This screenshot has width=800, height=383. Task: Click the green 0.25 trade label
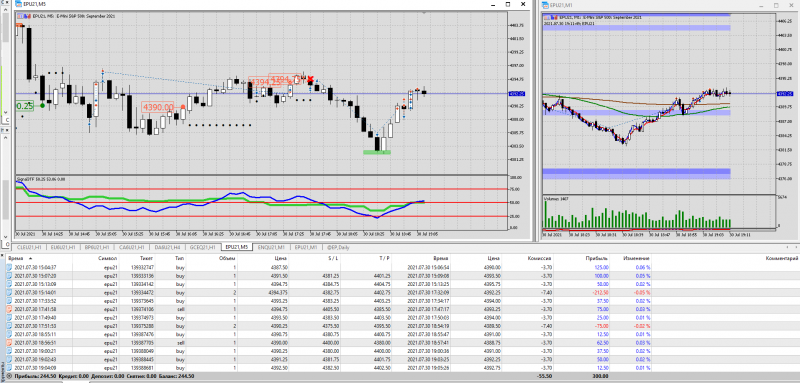click(25, 106)
